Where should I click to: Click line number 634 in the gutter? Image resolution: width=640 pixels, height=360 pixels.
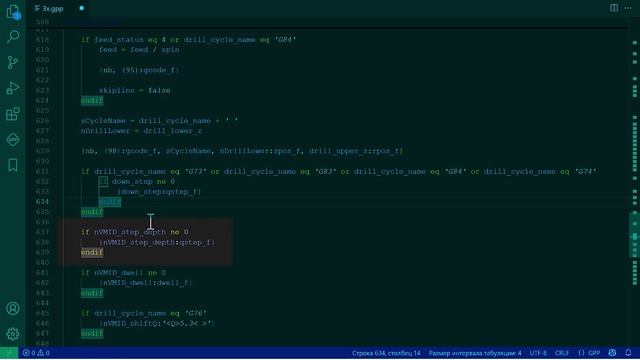pos(42,202)
